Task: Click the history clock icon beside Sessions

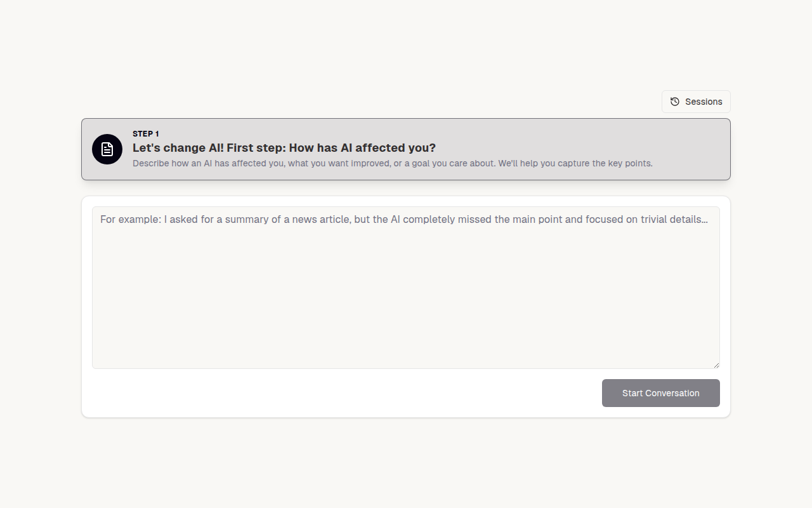Action: 675,102
